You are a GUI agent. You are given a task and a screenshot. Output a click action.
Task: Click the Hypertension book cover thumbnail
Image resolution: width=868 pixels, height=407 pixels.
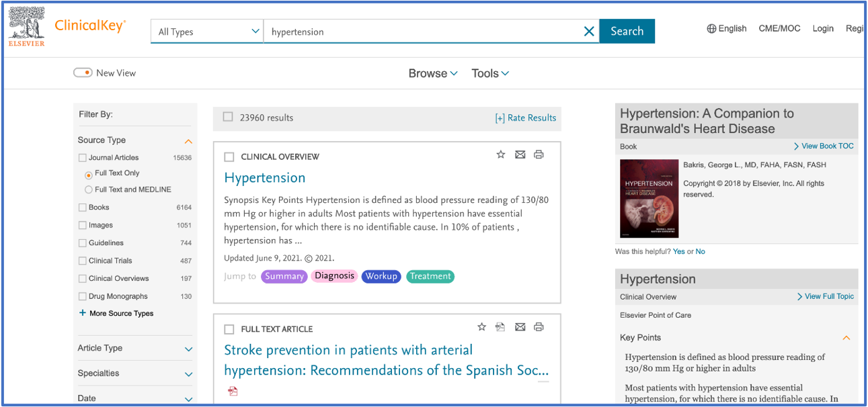pos(649,198)
